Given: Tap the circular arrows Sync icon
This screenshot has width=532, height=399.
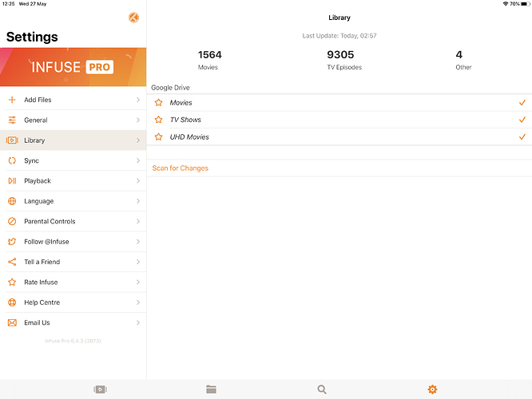Looking at the screenshot, I should pyautogui.click(x=12, y=160).
